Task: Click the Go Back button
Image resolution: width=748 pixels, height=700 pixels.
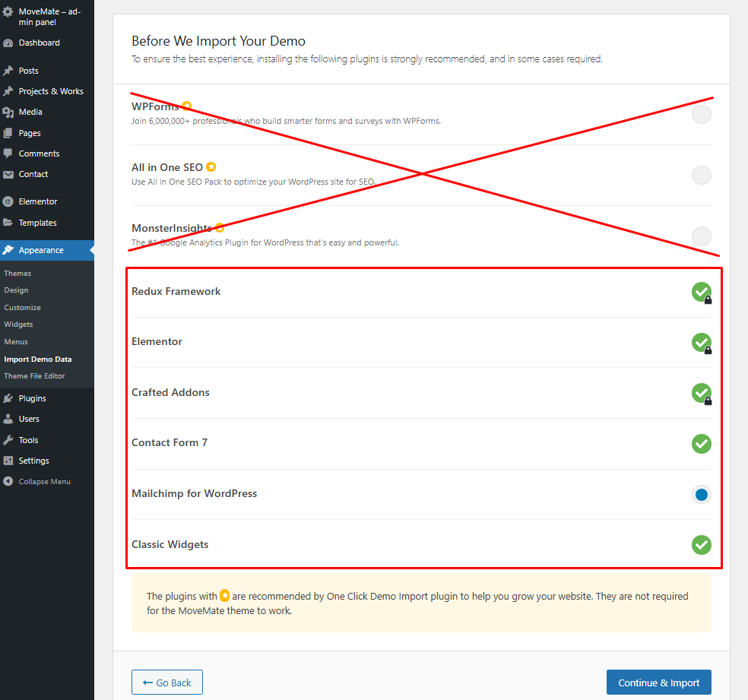Action: (x=167, y=683)
